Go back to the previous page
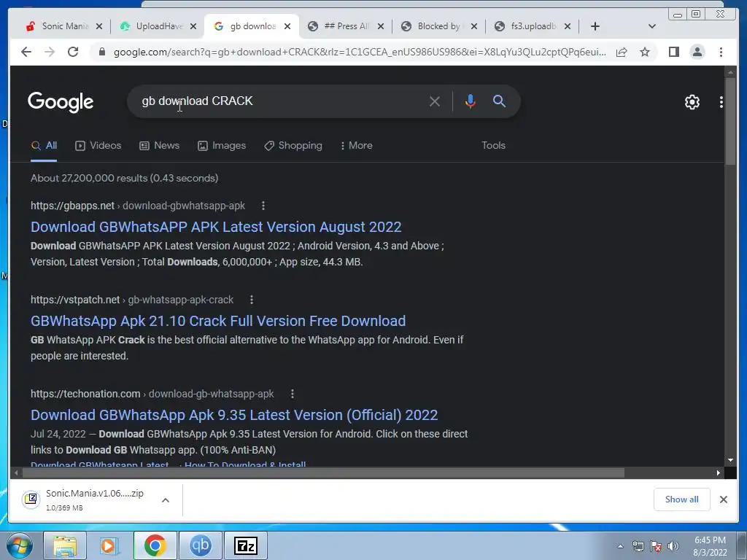The height and width of the screenshot is (560, 747). (26, 52)
